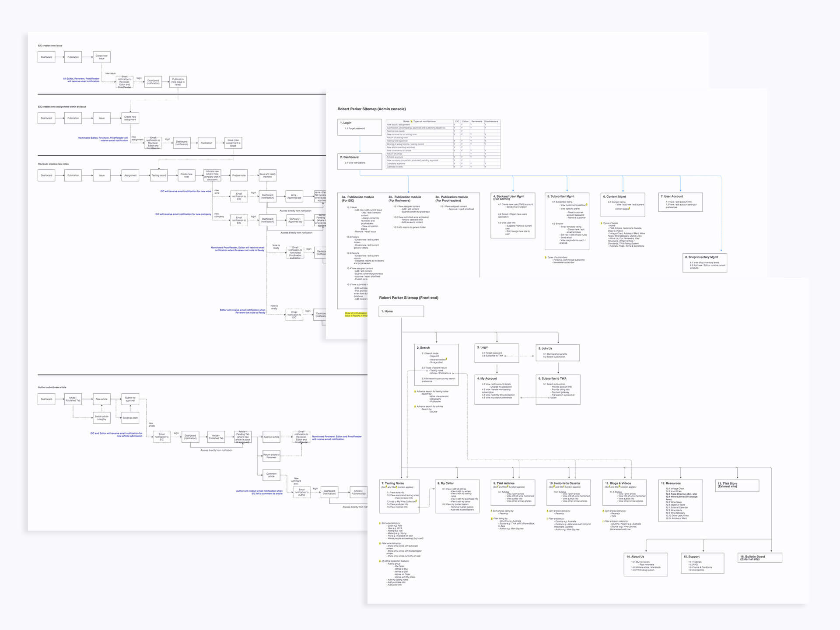Viewport: 840px width, 630px height.
Task: Select the 'Tasting record' flowchart box
Action: (159, 175)
